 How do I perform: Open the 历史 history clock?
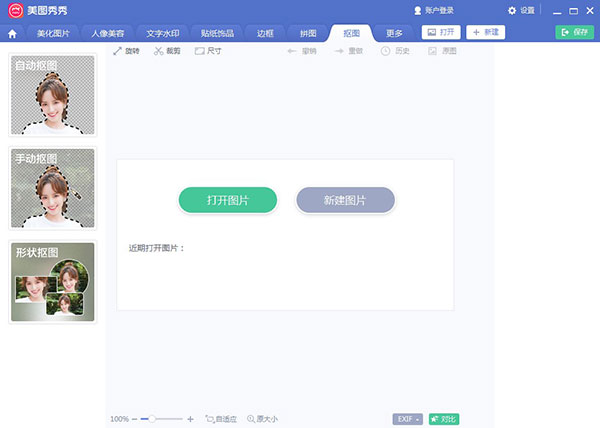coord(395,51)
